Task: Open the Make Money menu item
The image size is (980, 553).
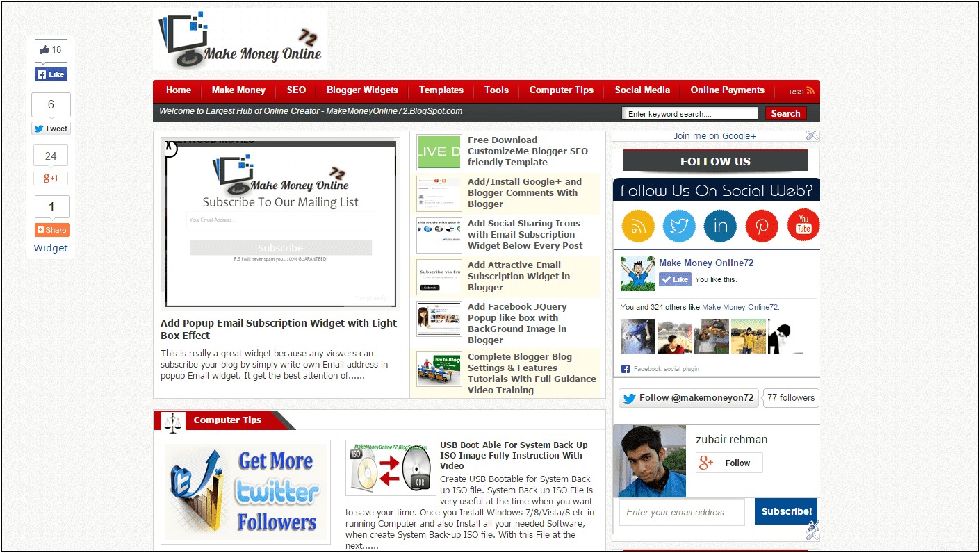Action: (x=238, y=90)
